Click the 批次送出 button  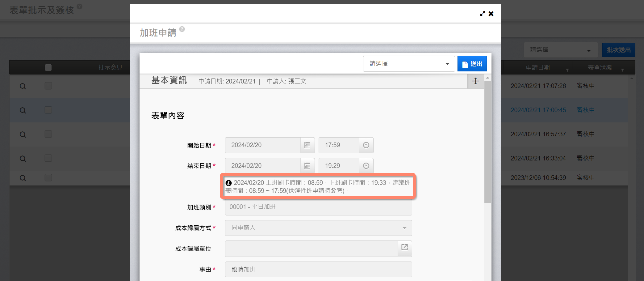coord(618,50)
